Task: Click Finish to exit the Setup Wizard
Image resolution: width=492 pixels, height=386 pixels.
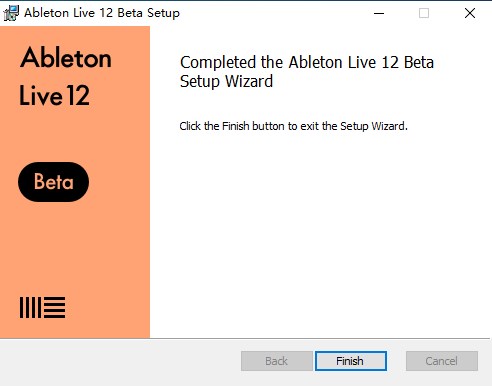Action: (351, 361)
